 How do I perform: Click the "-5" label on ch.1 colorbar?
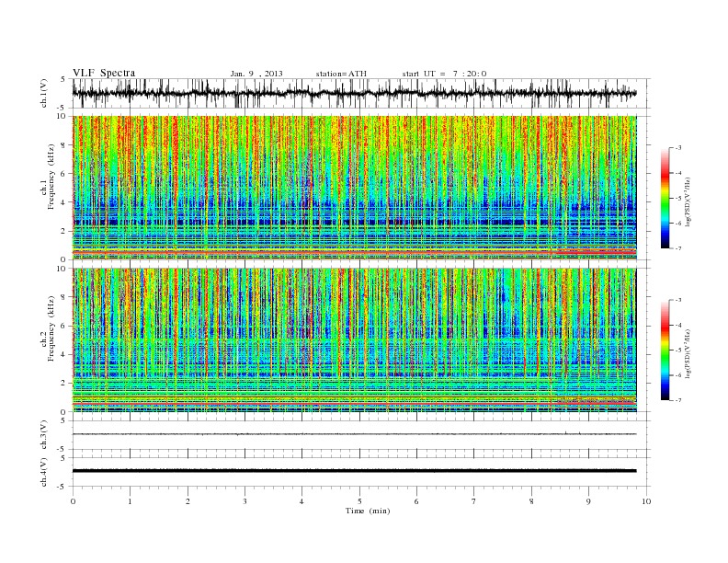click(x=677, y=198)
